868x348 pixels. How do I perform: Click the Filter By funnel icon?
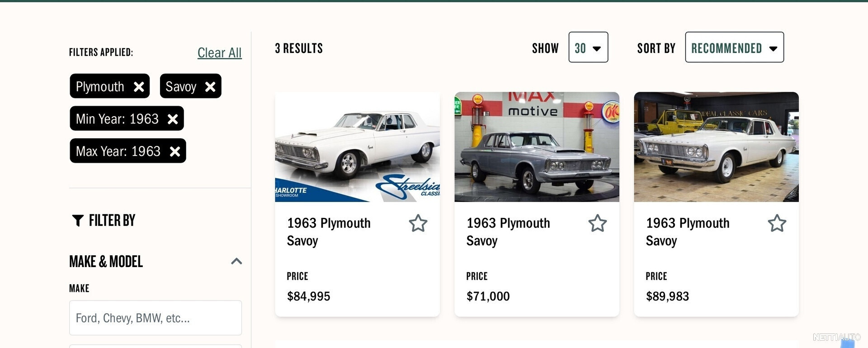pos(78,221)
